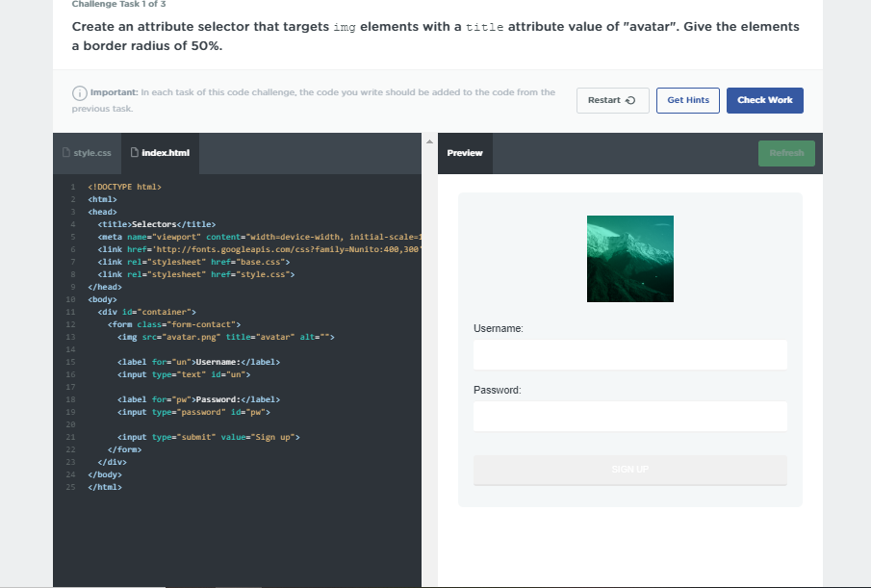Click the circular arrow icon in Restart
This screenshot has height=588, width=871.
[x=630, y=100]
